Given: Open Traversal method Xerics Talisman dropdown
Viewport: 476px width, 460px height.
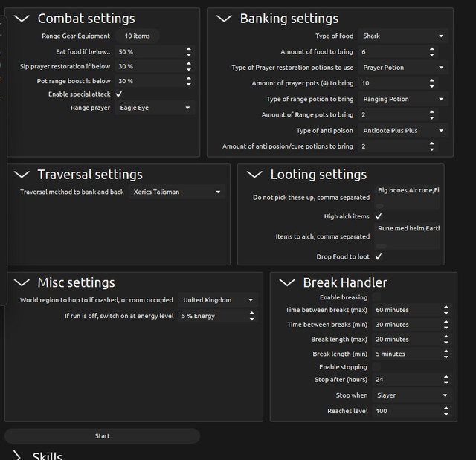Looking at the screenshot, I should pos(177,192).
